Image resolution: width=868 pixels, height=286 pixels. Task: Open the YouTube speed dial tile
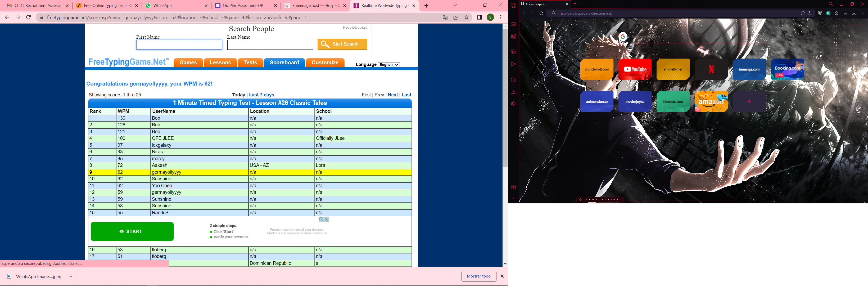(x=635, y=69)
